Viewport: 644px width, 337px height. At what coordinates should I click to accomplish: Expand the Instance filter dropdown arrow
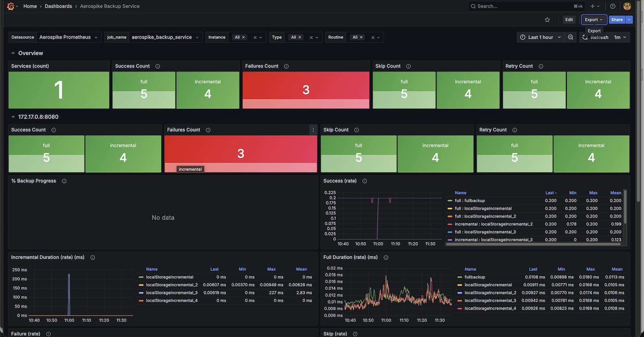point(261,37)
